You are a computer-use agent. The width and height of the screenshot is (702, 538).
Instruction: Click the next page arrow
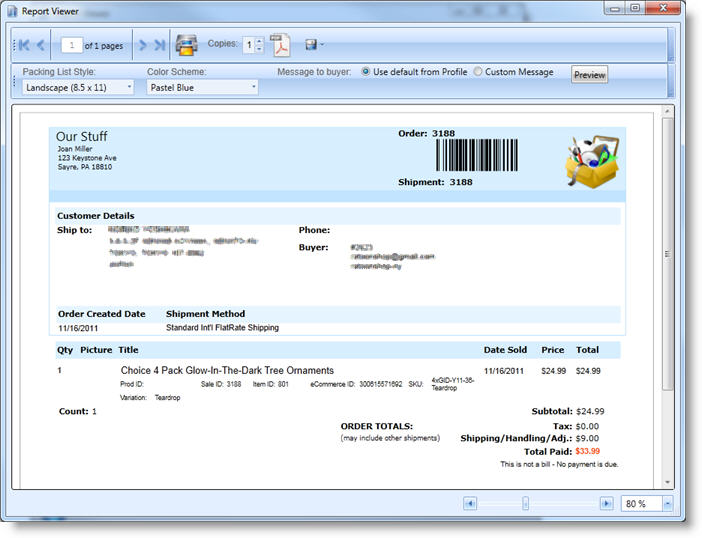pyautogui.click(x=143, y=45)
